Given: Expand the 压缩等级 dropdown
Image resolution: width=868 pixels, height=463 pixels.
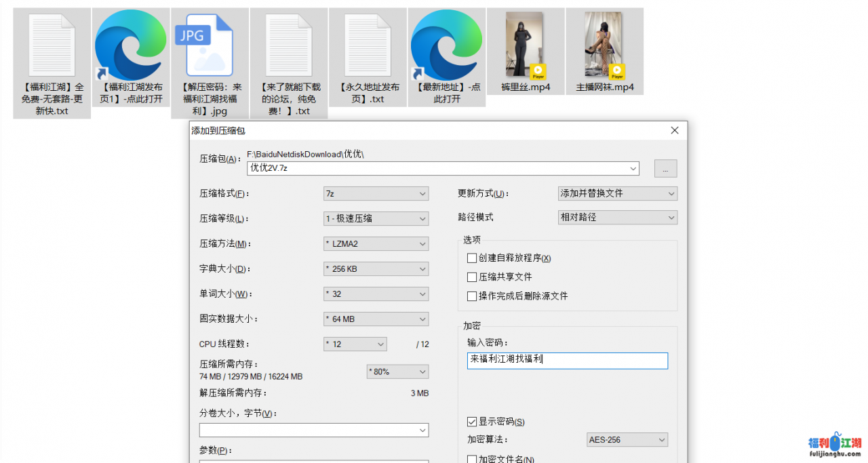Looking at the screenshot, I should click(376, 219).
